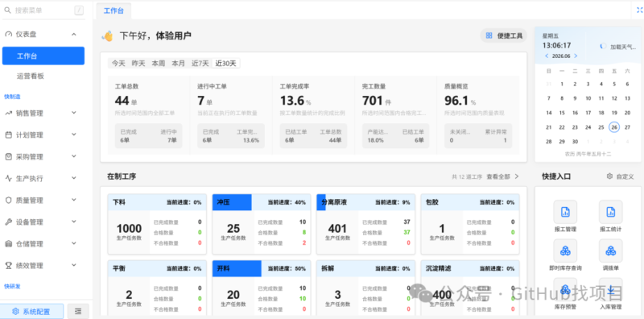
Task: Click the 2026.06 month label
Action: [561, 56]
